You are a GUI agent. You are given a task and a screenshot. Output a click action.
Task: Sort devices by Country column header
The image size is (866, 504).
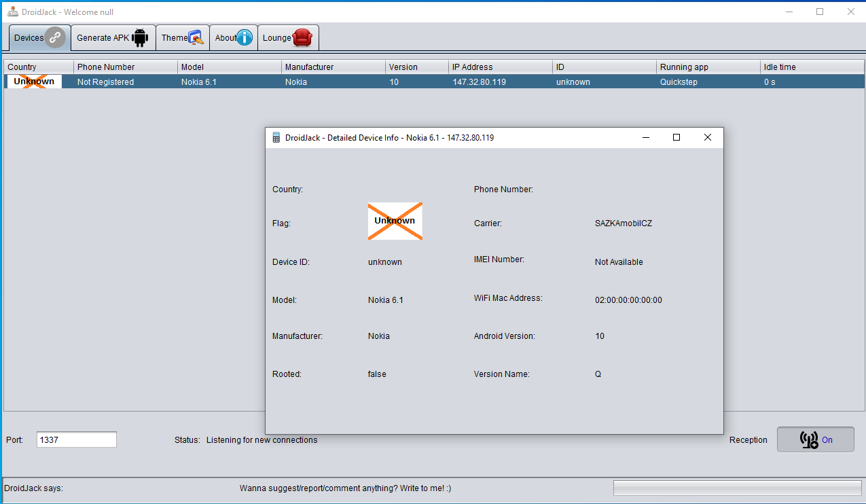39,67
